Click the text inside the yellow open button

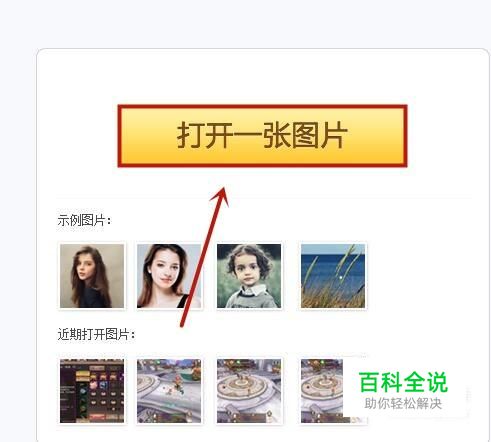[x=262, y=135]
